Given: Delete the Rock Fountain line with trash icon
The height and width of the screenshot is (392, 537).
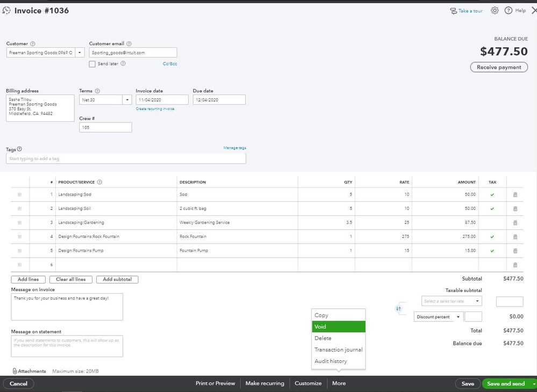Looking at the screenshot, I should click(515, 237).
